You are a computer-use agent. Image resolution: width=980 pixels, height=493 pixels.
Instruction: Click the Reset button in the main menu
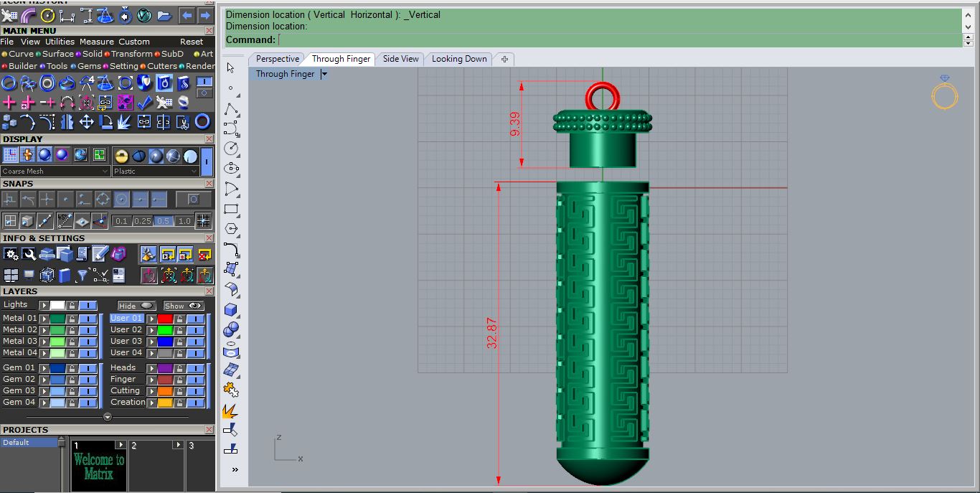click(192, 42)
